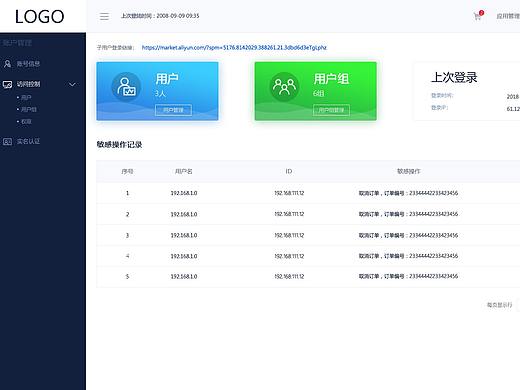The width and height of the screenshot is (520, 390).
Task: Open the market.aliyun.com sub-user login link
Action: 234,48
